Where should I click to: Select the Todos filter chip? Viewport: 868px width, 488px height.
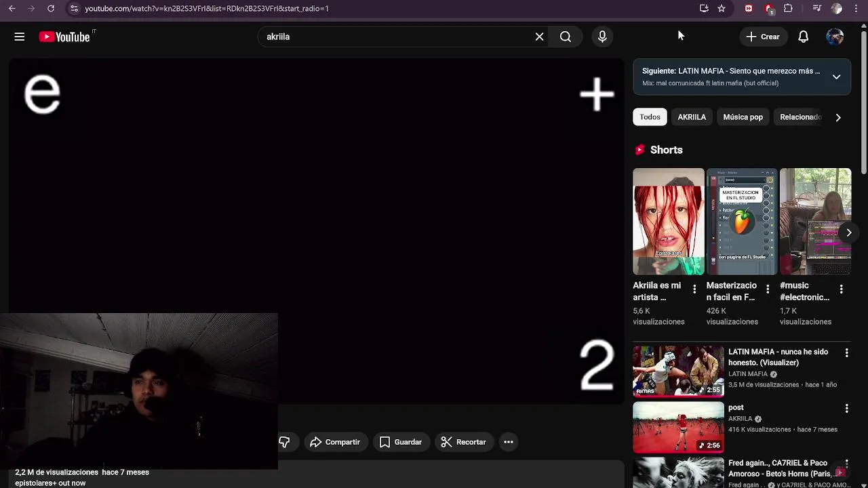pos(650,117)
